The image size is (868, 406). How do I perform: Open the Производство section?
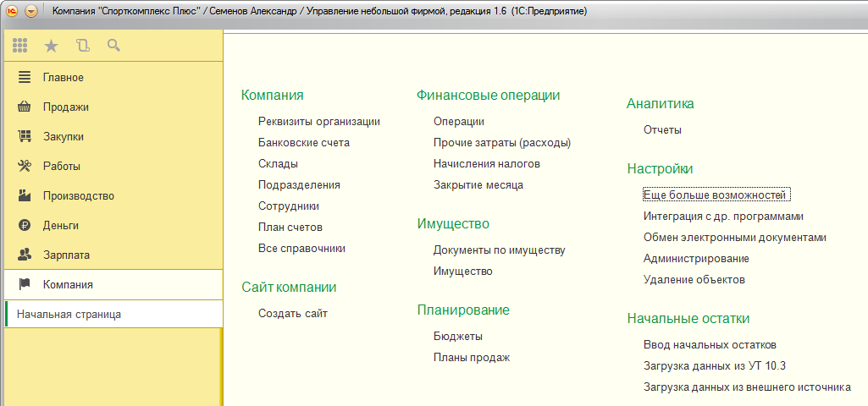click(113, 195)
